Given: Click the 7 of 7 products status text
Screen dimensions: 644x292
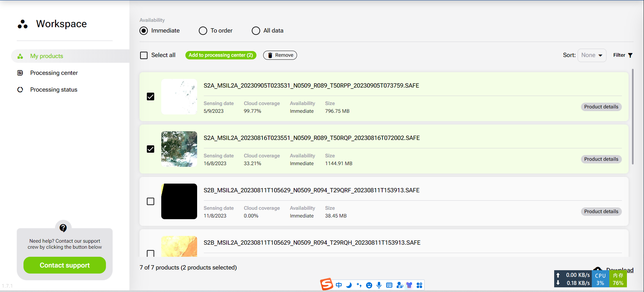Looking at the screenshot, I should click(188, 267).
